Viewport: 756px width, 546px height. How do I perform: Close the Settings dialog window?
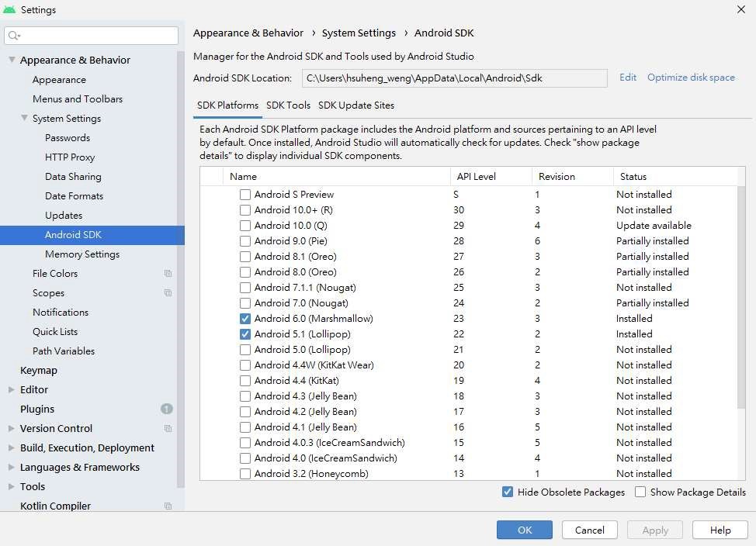pyautogui.click(x=741, y=9)
